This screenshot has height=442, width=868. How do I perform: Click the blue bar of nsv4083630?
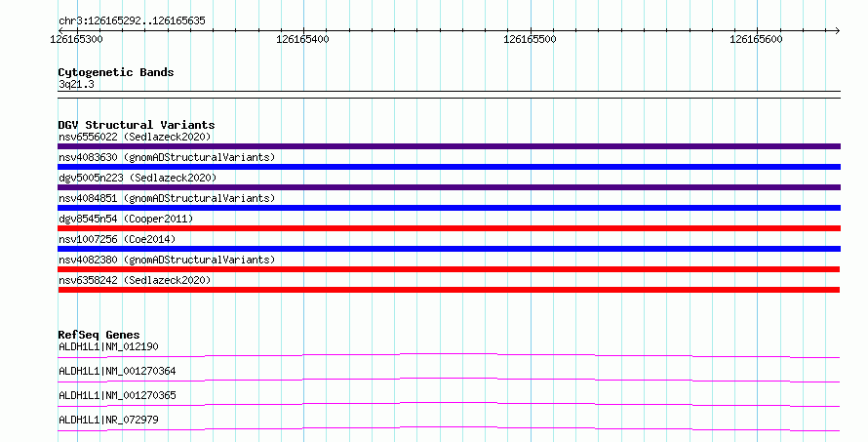point(449,167)
